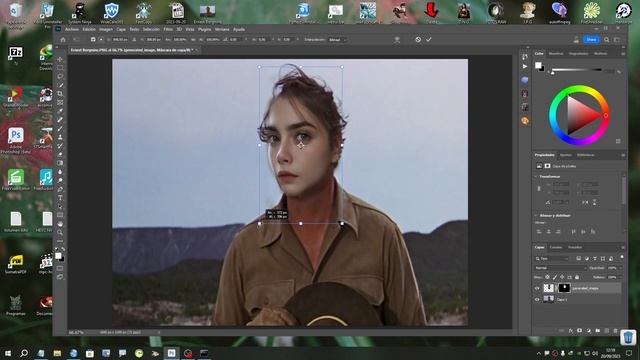Toggle lock transparent pixels
The width and height of the screenshot is (640, 360).
pos(547,277)
